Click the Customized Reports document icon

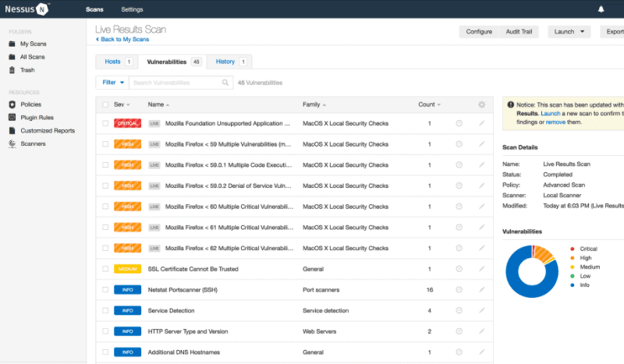point(12,130)
